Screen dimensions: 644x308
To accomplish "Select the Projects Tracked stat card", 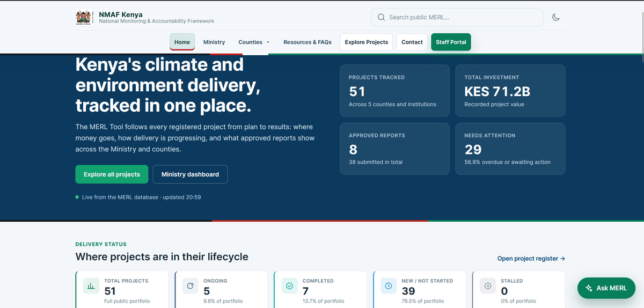I will click(395, 91).
